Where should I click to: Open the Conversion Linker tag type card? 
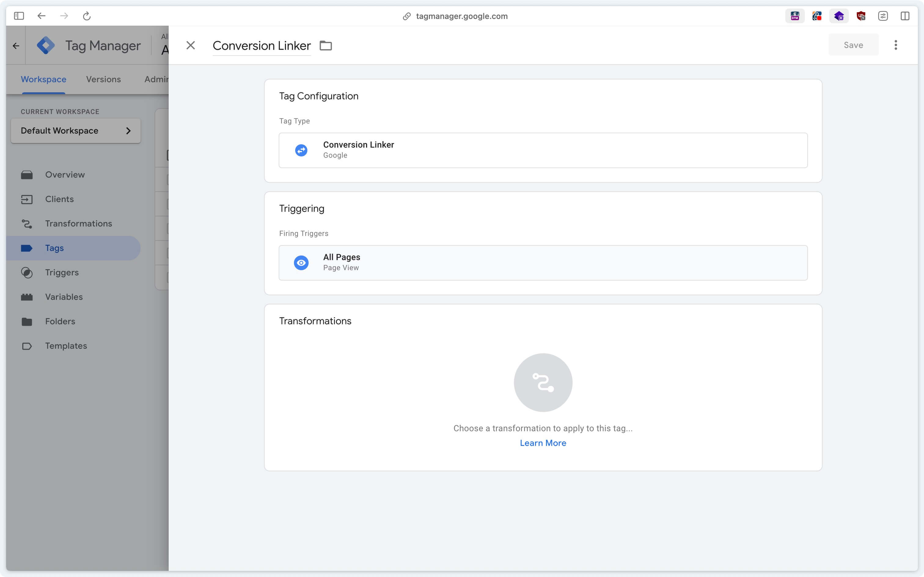pyautogui.click(x=543, y=150)
